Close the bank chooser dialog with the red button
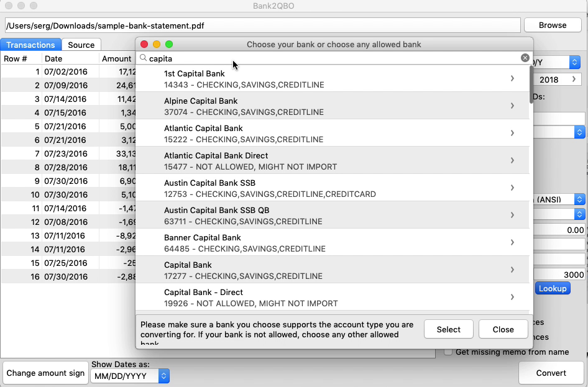 [144, 44]
